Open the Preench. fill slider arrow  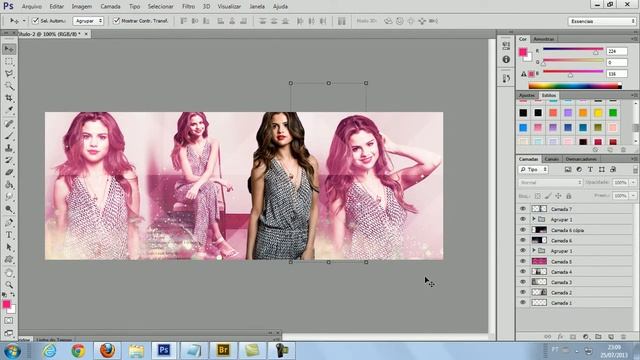[x=633, y=196]
